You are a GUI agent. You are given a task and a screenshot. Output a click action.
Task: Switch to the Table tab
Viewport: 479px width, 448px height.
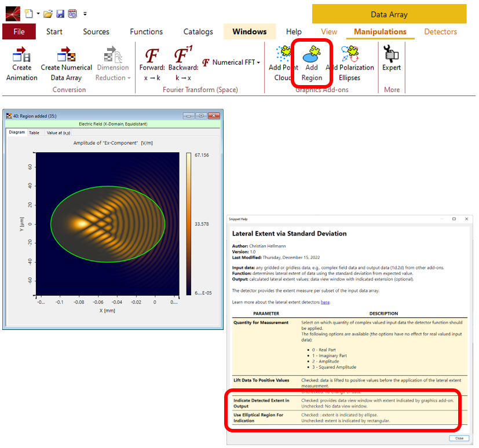34,133
